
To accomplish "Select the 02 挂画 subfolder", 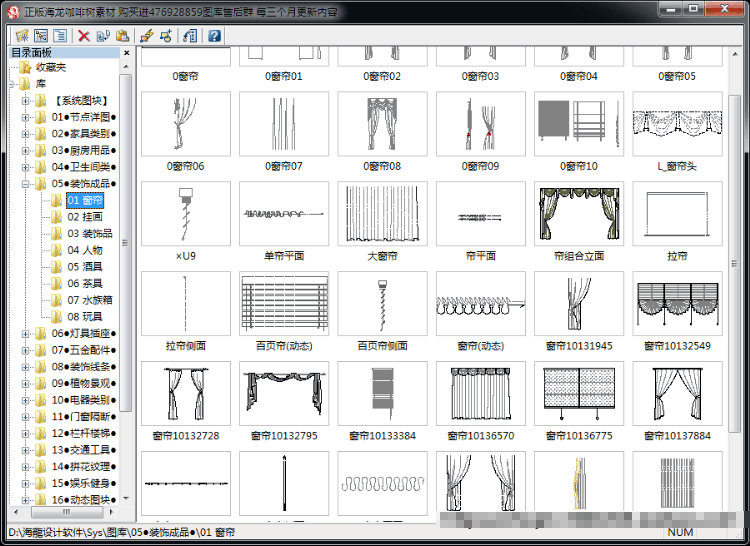I will click(85, 217).
